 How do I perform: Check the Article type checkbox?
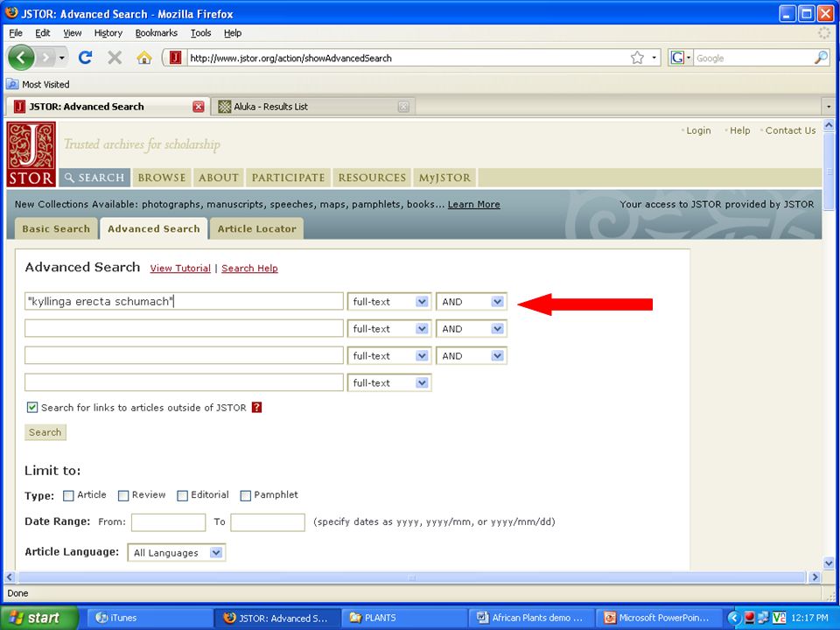click(68, 495)
